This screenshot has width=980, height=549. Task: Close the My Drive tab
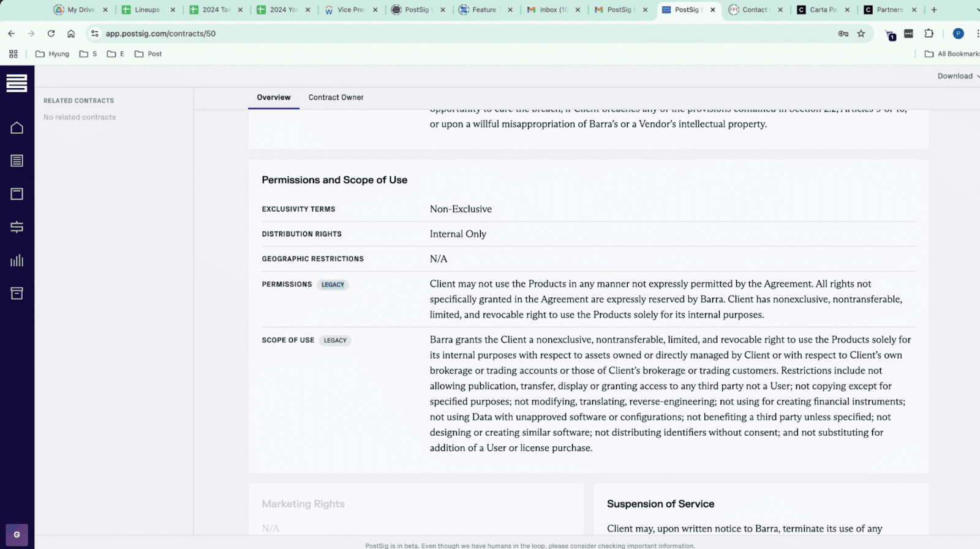(105, 10)
